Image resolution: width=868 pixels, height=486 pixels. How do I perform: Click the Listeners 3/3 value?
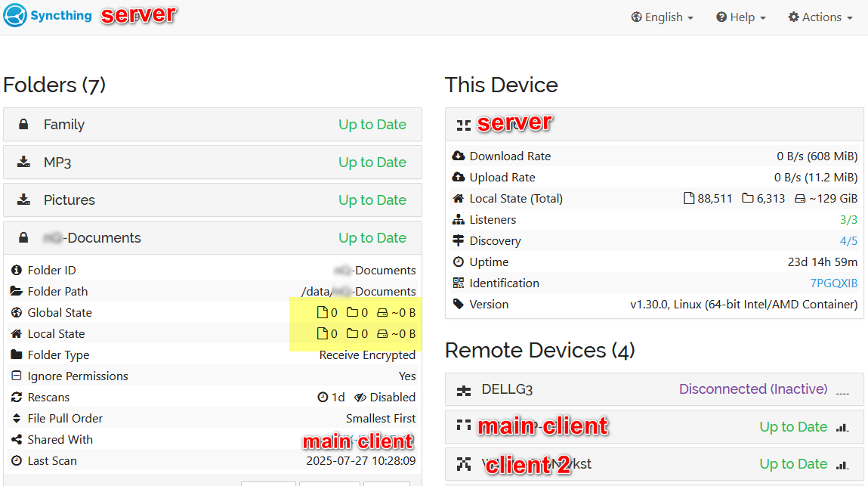pos(848,219)
